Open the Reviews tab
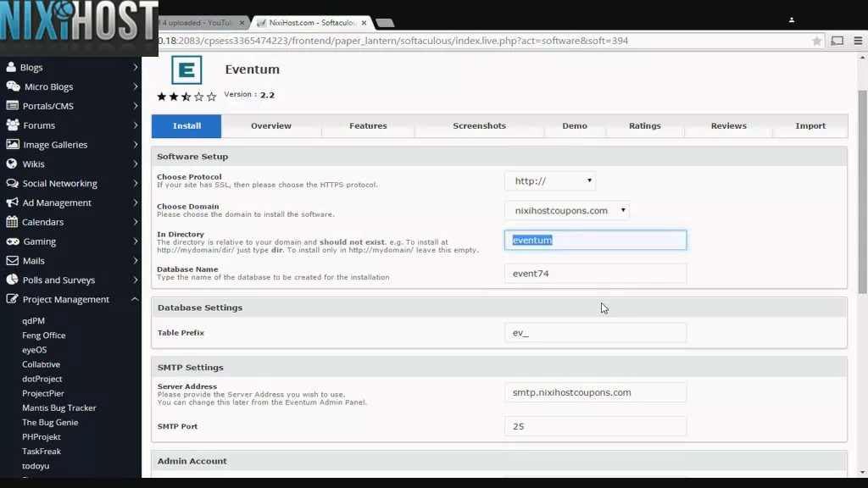 728,125
